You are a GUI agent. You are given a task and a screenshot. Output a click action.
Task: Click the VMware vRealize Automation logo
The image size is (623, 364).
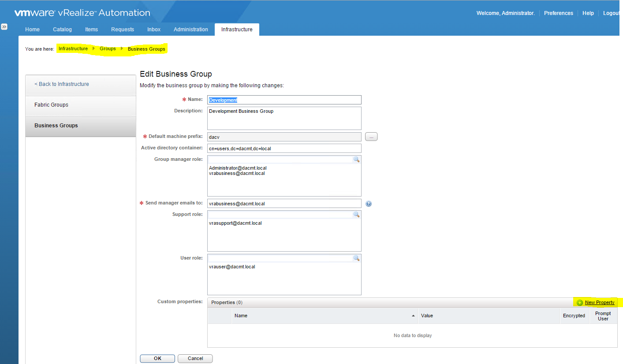[82, 13]
